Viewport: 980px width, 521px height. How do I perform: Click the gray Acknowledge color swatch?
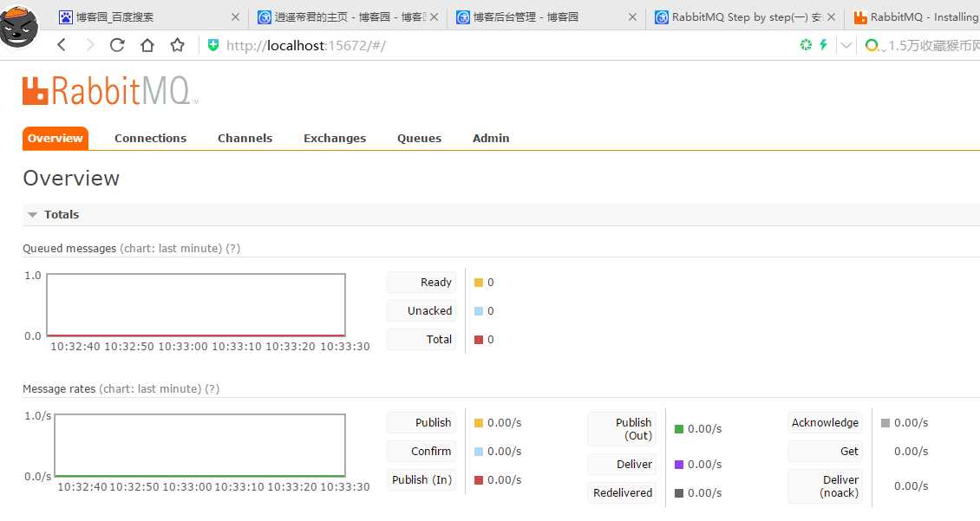[885, 423]
